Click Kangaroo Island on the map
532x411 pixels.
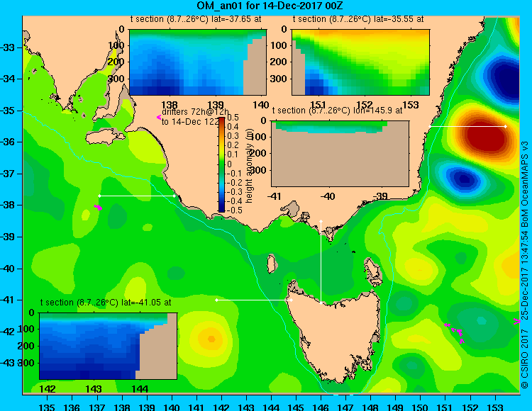coord(106,136)
